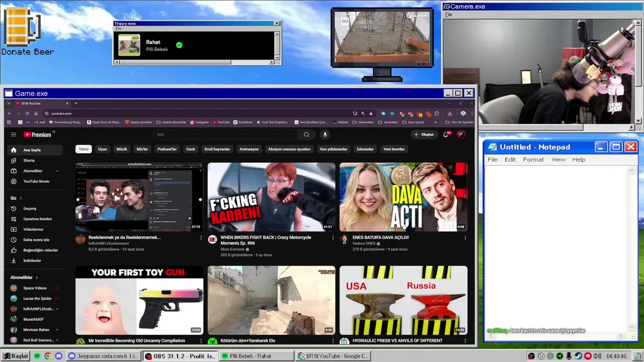Select the Müzik filter chip

pyautogui.click(x=122, y=149)
